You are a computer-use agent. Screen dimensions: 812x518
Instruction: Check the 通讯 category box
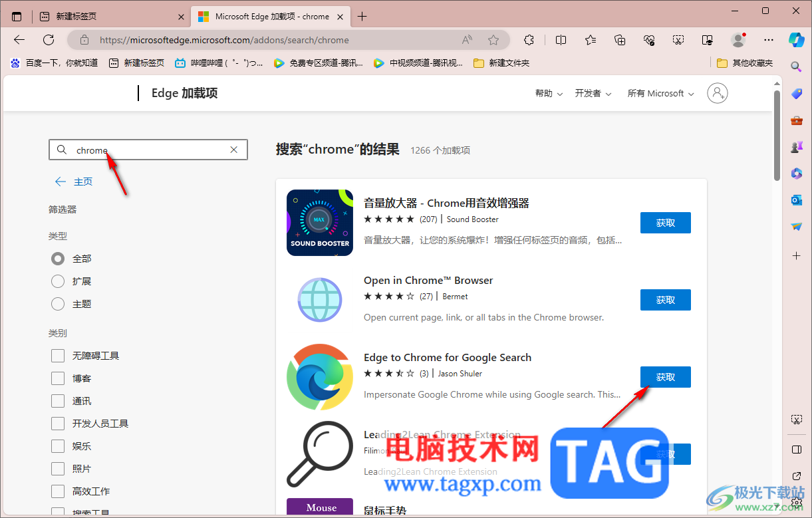coord(58,401)
